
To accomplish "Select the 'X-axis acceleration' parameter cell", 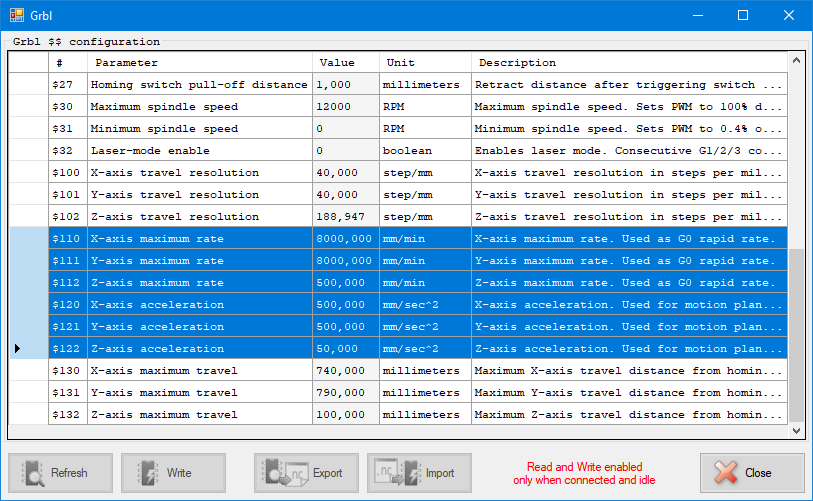I will pos(200,304).
